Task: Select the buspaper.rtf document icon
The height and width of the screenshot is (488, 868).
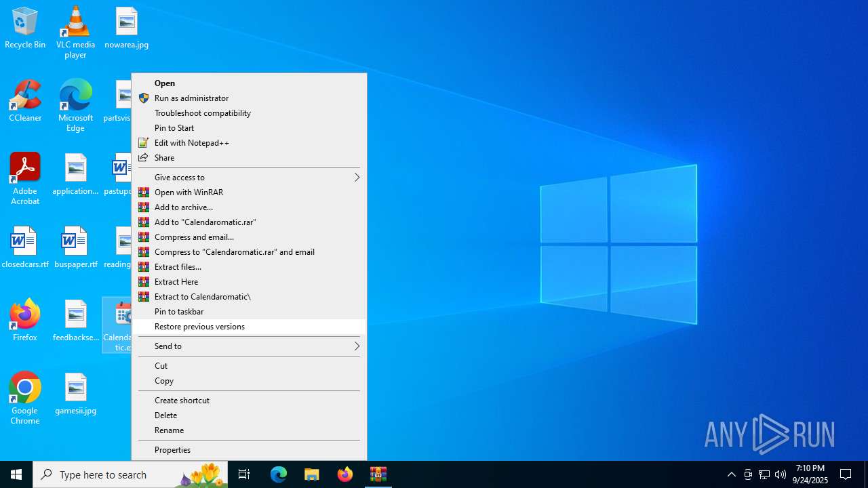Action: (75, 248)
